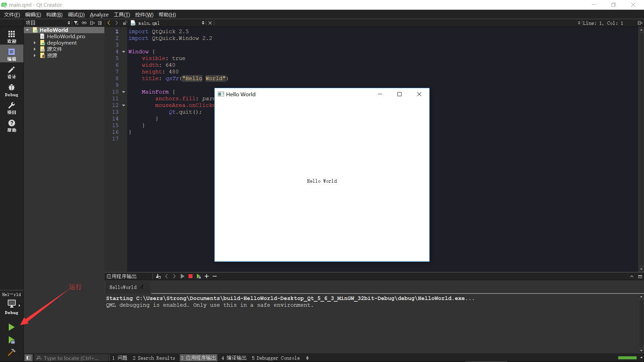This screenshot has width=644, height=362.
Task: Go forward in editor navigation history
Action: (x=116, y=23)
